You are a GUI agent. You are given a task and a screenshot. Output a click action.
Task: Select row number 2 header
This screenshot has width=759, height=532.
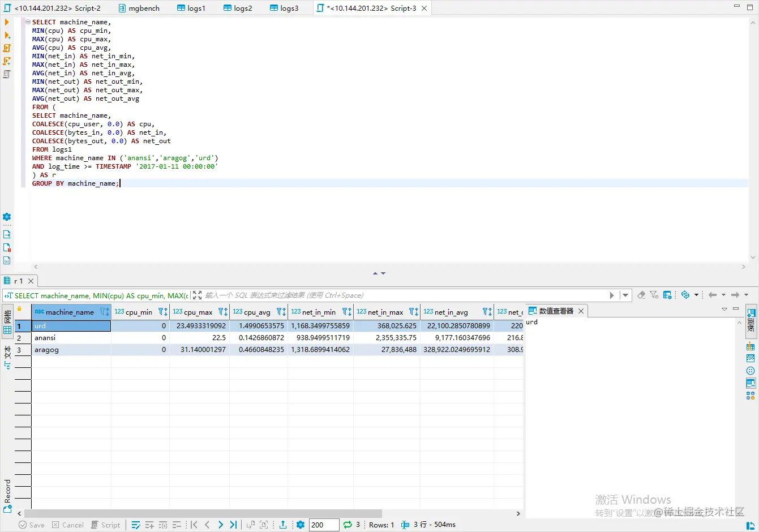[23, 338]
